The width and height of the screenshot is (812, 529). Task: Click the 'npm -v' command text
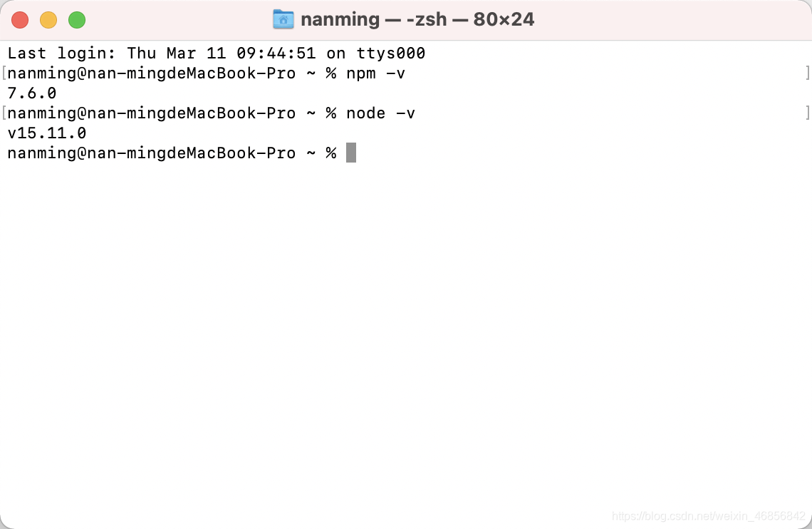click(375, 73)
